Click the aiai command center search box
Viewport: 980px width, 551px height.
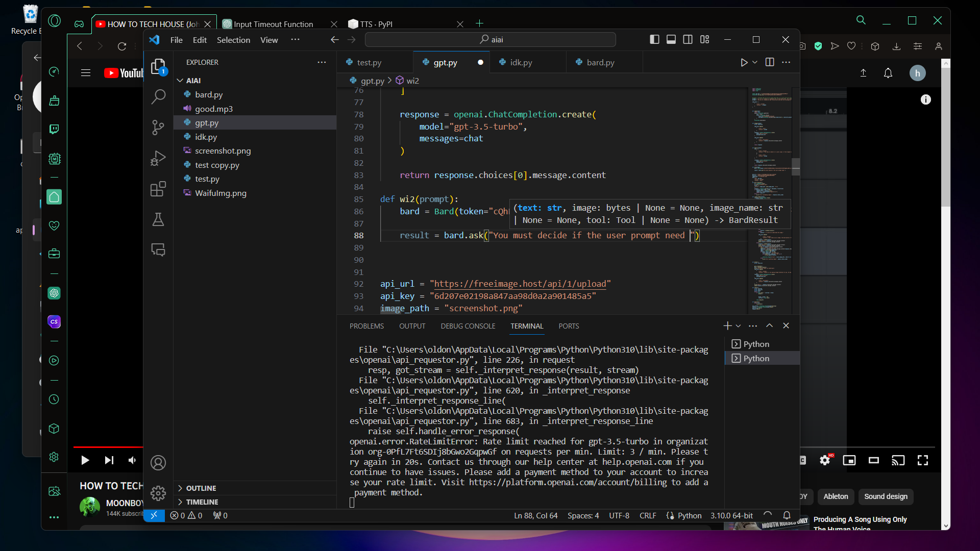coord(491,40)
